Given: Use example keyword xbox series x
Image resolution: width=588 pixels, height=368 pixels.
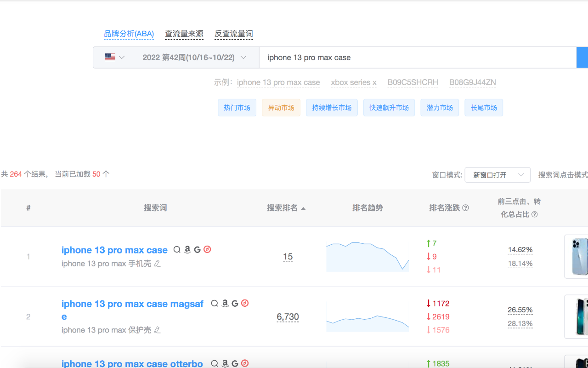Looking at the screenshot, I should tap(354, 82).
